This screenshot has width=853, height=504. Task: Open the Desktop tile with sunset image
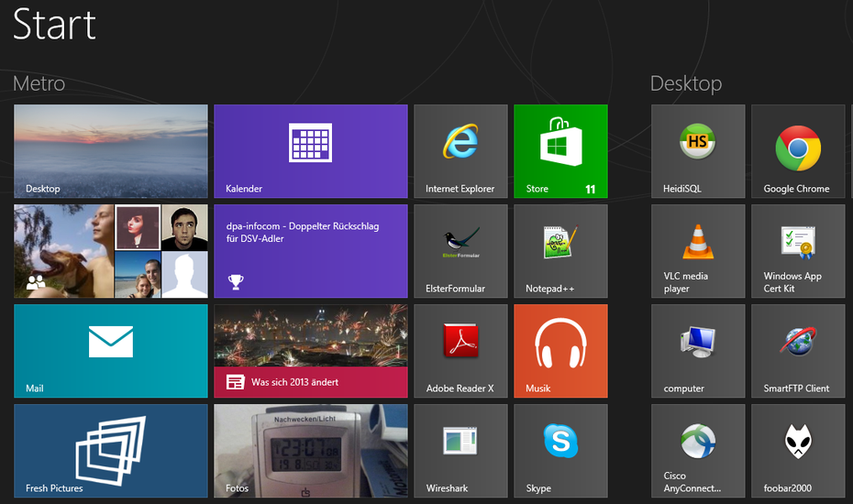[111, 151]
